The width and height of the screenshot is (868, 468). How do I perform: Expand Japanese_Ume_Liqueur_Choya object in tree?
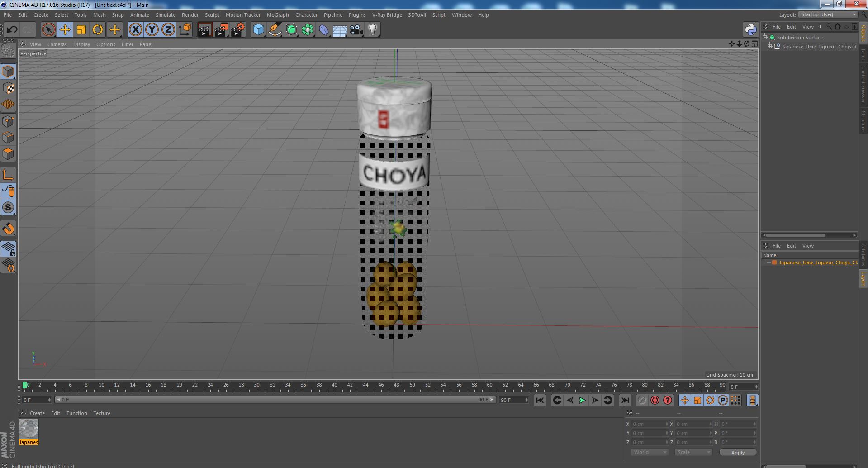770,47
